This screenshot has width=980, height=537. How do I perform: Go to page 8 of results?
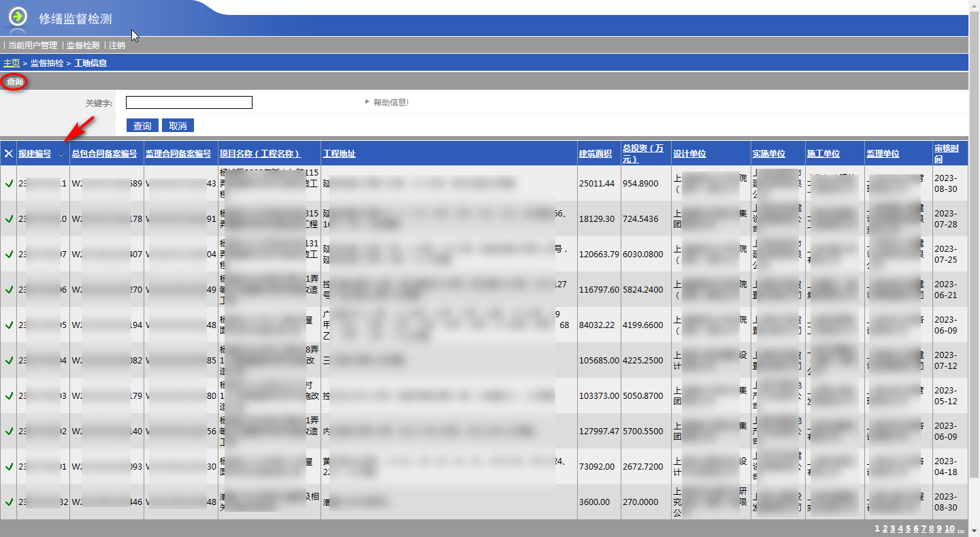pyautogui.click(x=932, y=529)
